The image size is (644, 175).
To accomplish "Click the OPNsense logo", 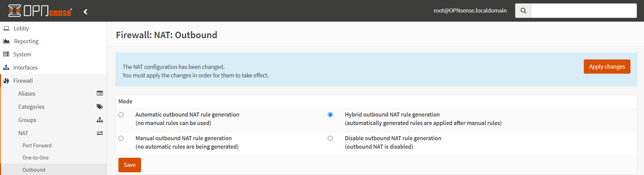I will (x=40, y=11).
